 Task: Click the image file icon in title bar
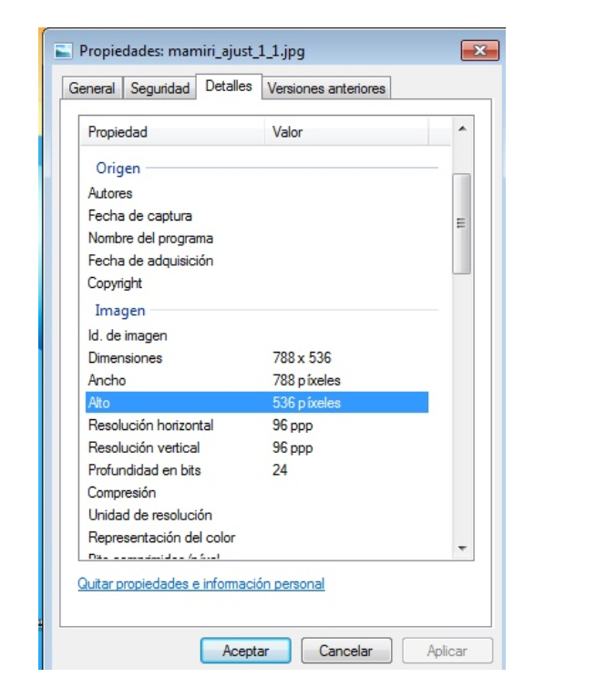(x=64, y=52)
